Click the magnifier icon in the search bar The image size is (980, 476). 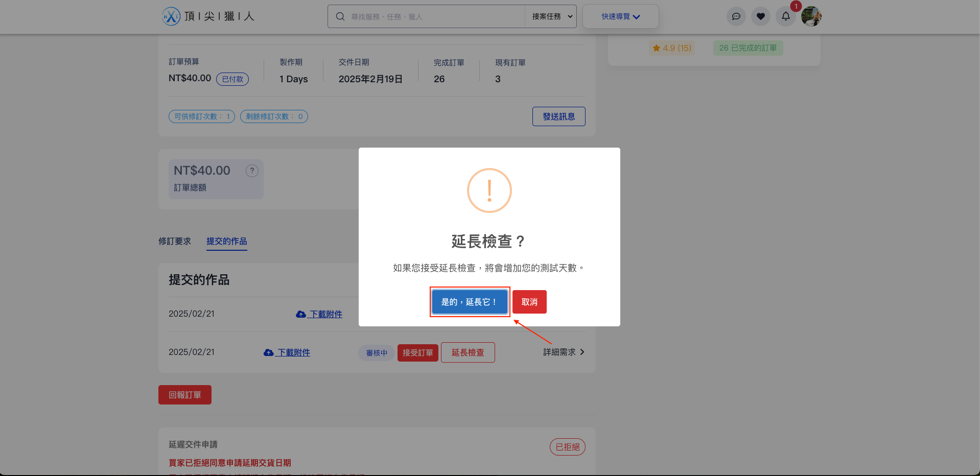click(x=340, y=16)
